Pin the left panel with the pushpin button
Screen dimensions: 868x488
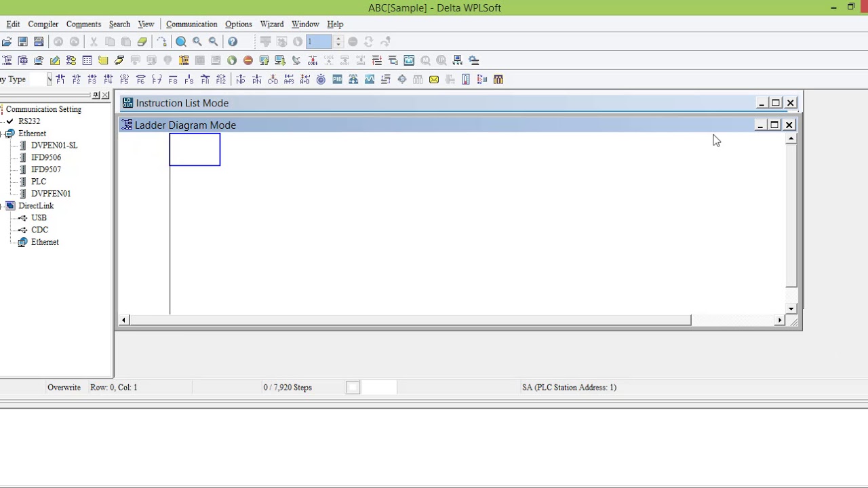(96, 96)
